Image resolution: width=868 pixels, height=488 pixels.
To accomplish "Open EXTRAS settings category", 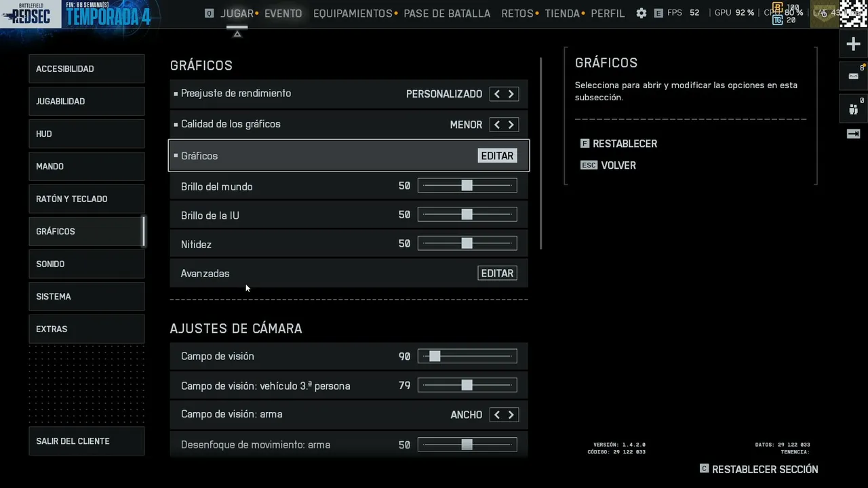I will click(87, 329).
